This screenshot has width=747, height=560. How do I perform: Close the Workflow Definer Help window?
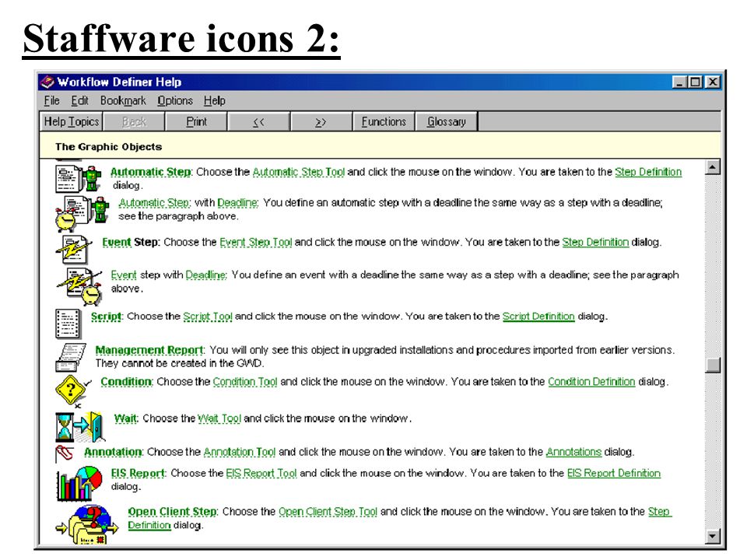pos(713,82)
